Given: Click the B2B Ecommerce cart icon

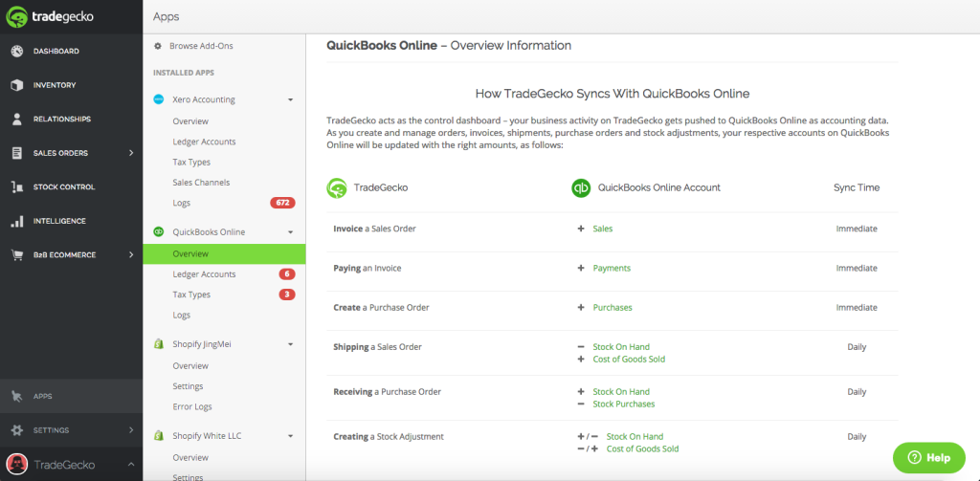Looking at the screenshot, I should 17,255.
